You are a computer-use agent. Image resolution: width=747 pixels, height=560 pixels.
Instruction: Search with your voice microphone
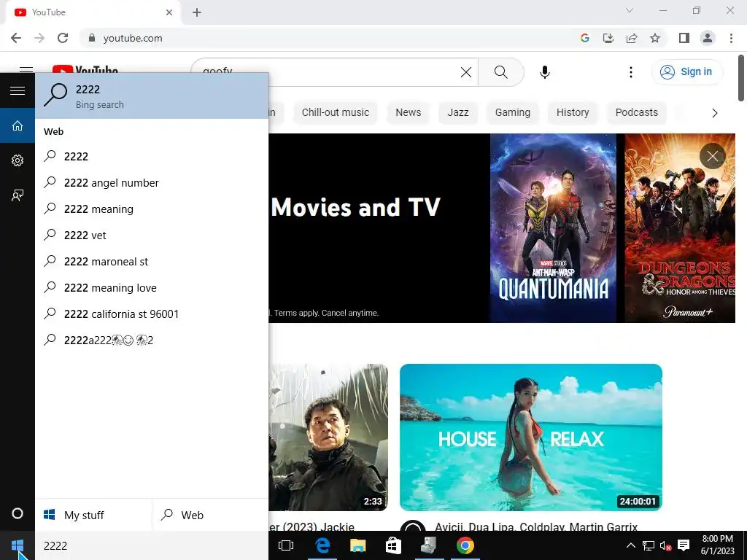pyautogui.click(x=544, y=72)
